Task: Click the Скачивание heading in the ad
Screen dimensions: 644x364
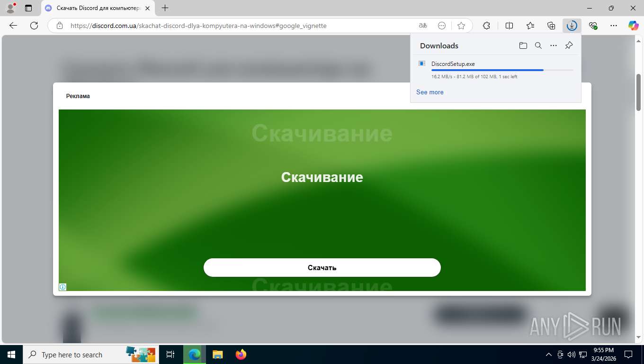Action: point(322,177)
